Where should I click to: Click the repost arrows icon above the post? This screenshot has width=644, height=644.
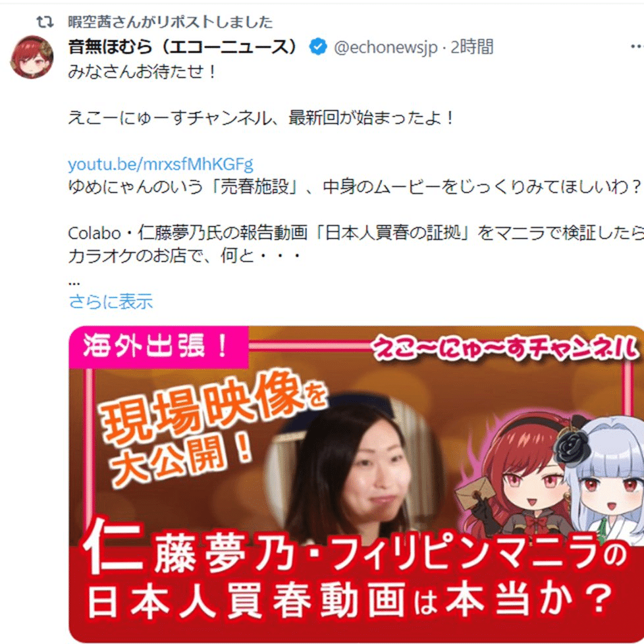pos(45,22)
